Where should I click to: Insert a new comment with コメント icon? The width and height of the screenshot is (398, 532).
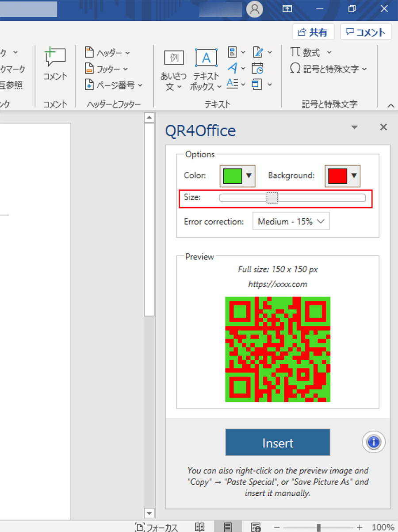pyautogui.click(x=55, y=64)
